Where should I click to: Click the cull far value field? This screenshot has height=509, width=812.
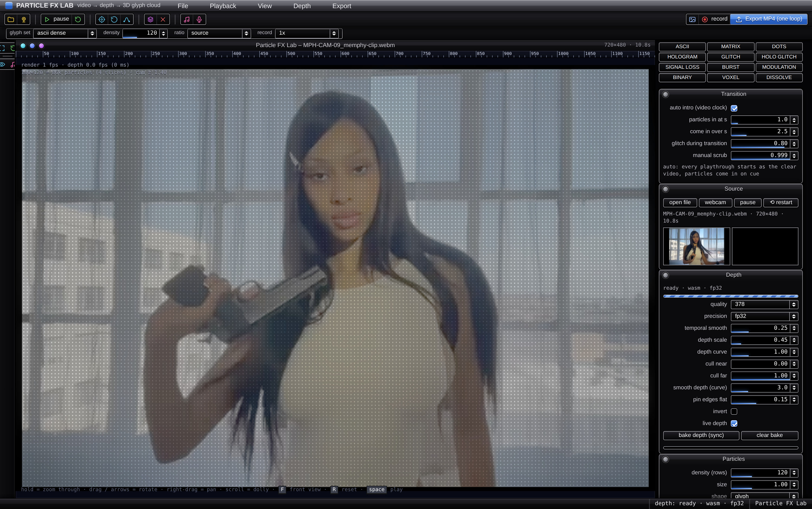(x=761, y=376)
